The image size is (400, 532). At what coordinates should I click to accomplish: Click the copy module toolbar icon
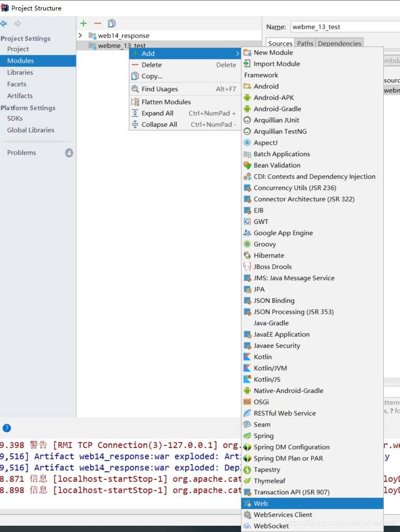pyautogui.click(x=112, y=23)
